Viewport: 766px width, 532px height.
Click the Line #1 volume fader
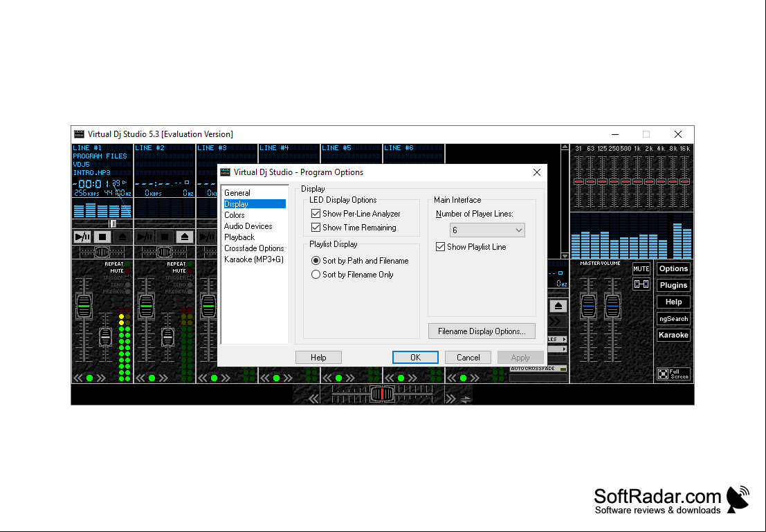(84, 306)
